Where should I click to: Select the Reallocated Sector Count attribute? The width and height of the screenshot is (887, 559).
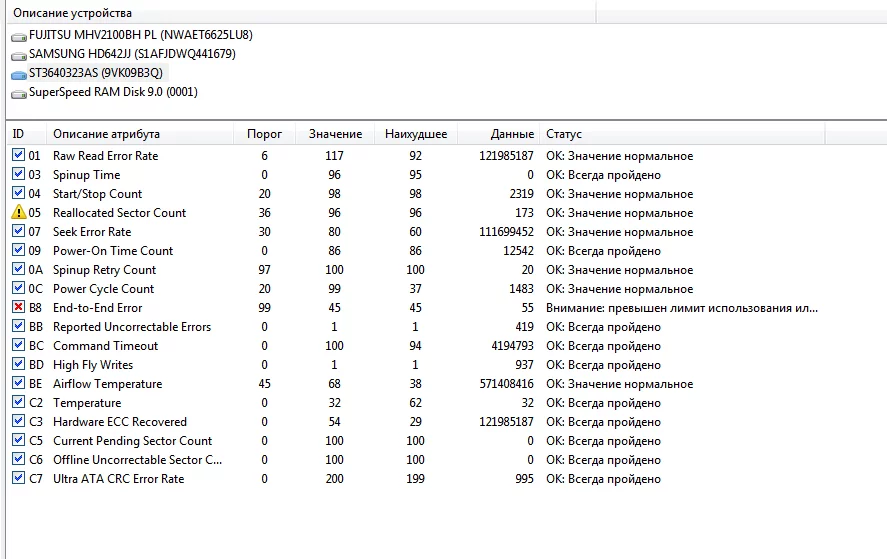coord(119,213)
